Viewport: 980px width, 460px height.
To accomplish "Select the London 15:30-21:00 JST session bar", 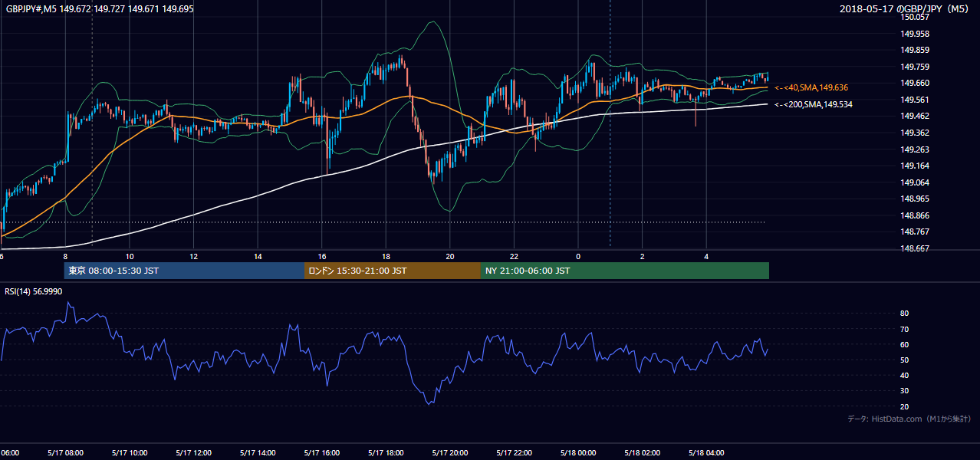I will (393, 271).
